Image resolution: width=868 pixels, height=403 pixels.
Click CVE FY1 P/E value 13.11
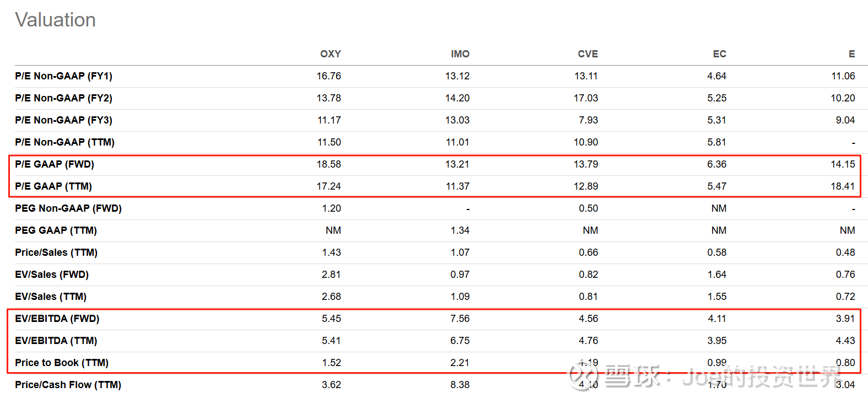[586, 76]
